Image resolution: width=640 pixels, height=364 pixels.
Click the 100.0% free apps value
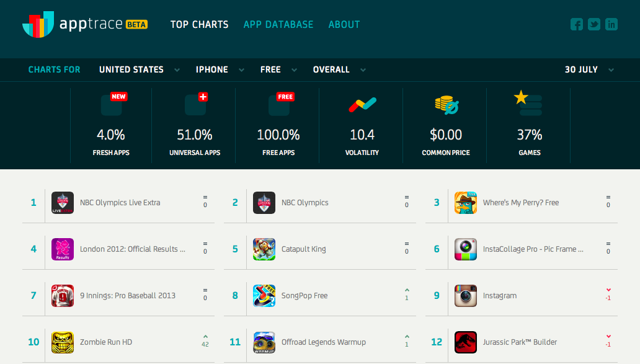click(x=278, y=135)
